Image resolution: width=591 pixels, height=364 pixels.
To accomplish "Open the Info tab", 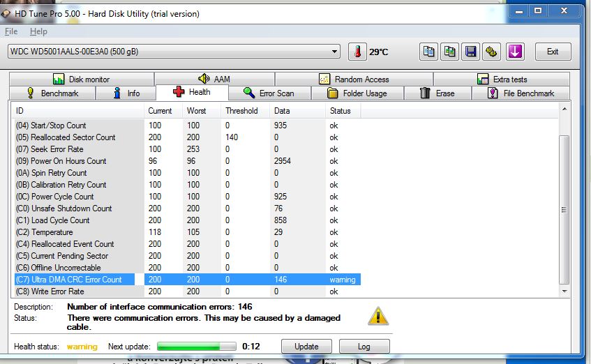I will pyautogui.click(x=126, y=93).
